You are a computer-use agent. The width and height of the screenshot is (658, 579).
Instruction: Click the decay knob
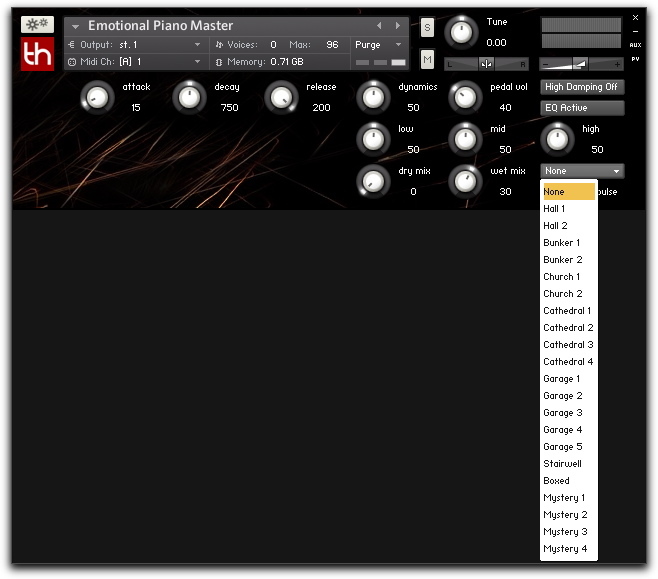click(189, 97)
